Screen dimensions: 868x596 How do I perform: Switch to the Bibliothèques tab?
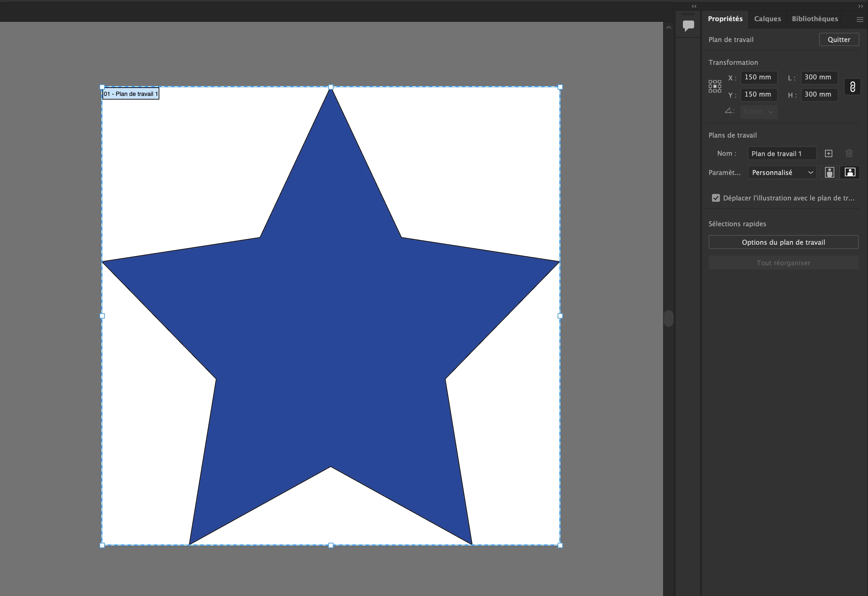(x=814, y=19)
